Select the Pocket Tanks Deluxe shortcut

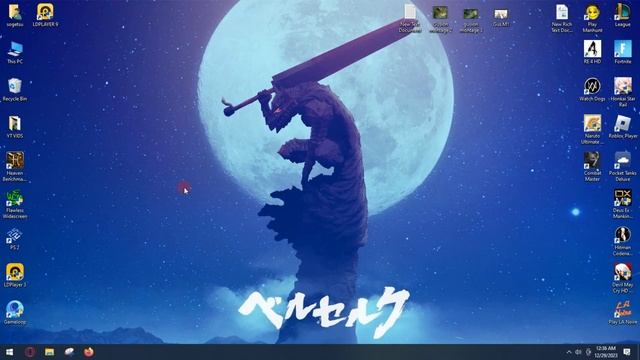coord(622,167)
